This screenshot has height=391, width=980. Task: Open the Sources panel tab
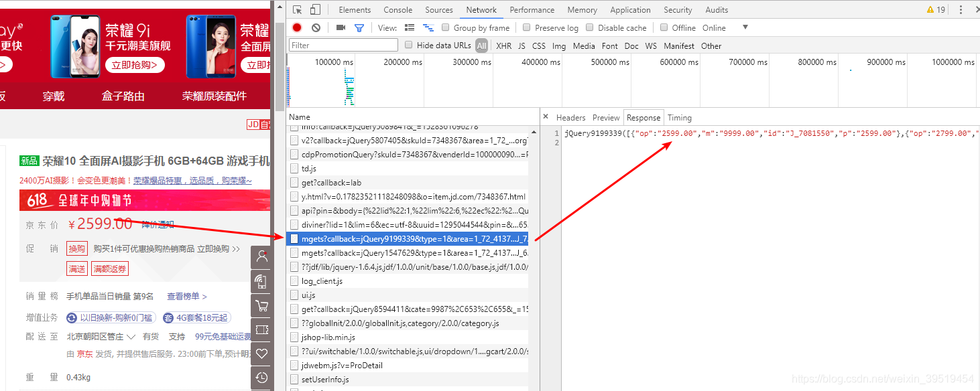439,9
